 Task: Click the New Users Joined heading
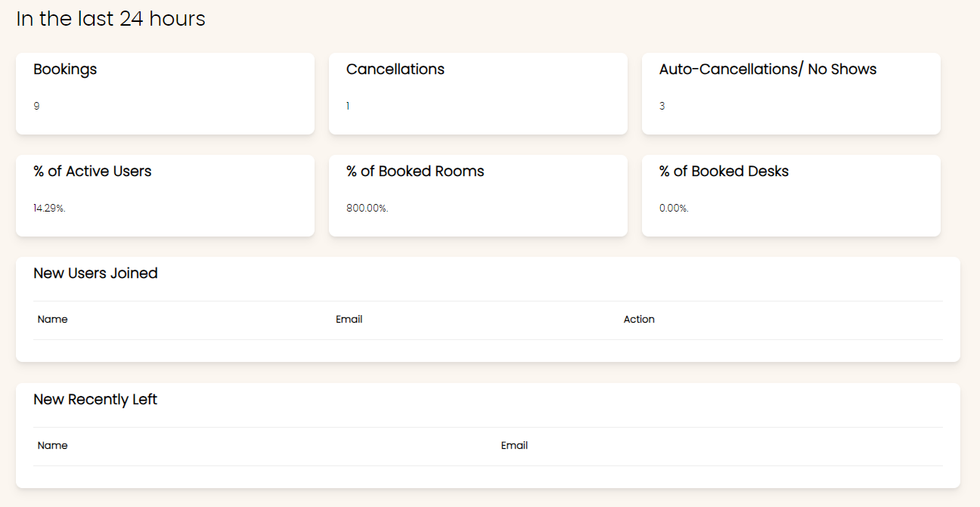pyautogui.click(x=95, y=274)
